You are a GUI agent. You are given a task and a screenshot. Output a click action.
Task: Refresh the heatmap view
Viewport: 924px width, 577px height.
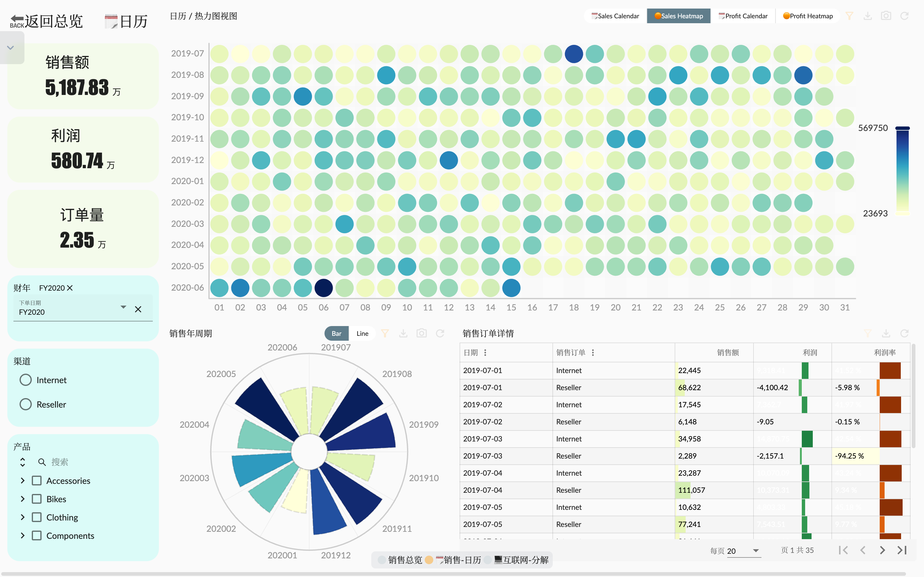pyautogui.click(x=904, y=16)
